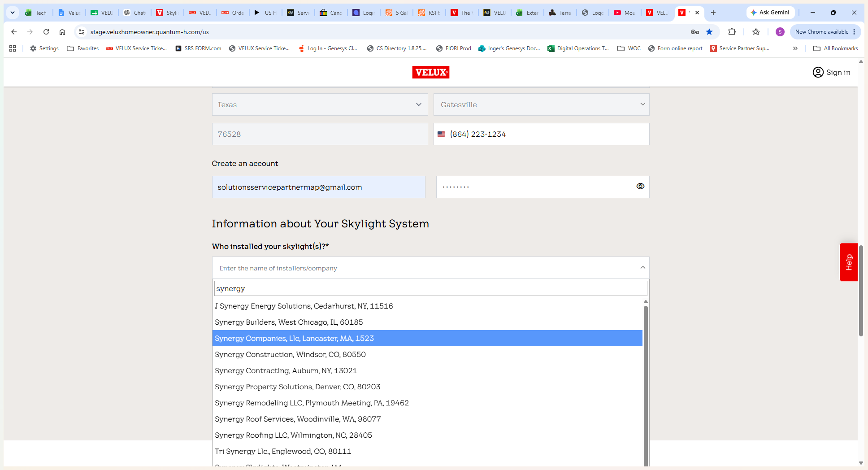
Task: Open a new browser tab
Action: click(713, 13)
